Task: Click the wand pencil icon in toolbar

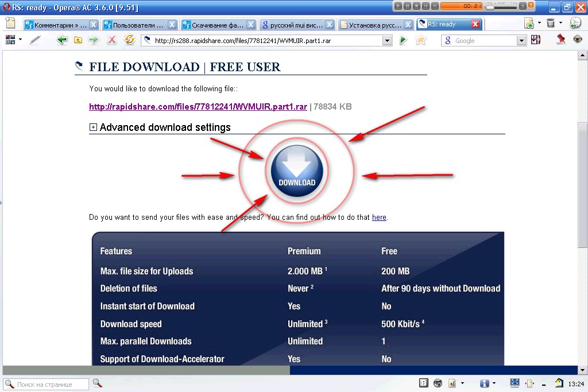Action: (35, 40)
